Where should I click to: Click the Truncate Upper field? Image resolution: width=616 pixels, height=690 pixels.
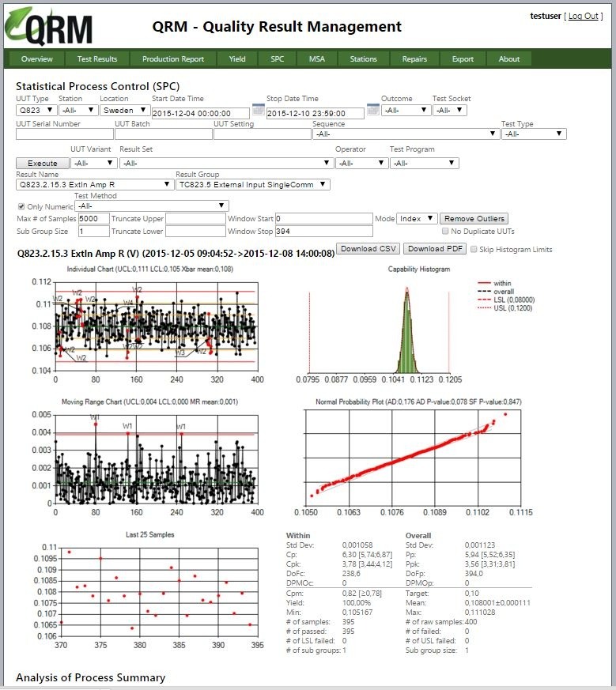pos(195,219)
